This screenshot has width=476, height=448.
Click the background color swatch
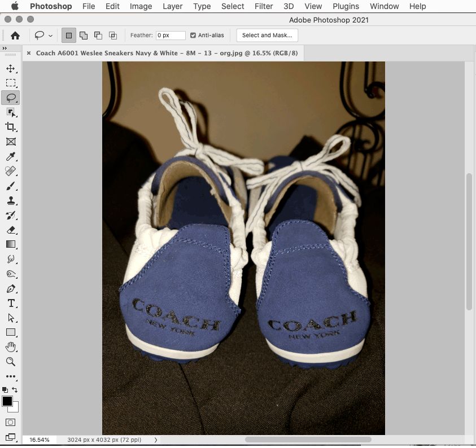click(15, 409)
